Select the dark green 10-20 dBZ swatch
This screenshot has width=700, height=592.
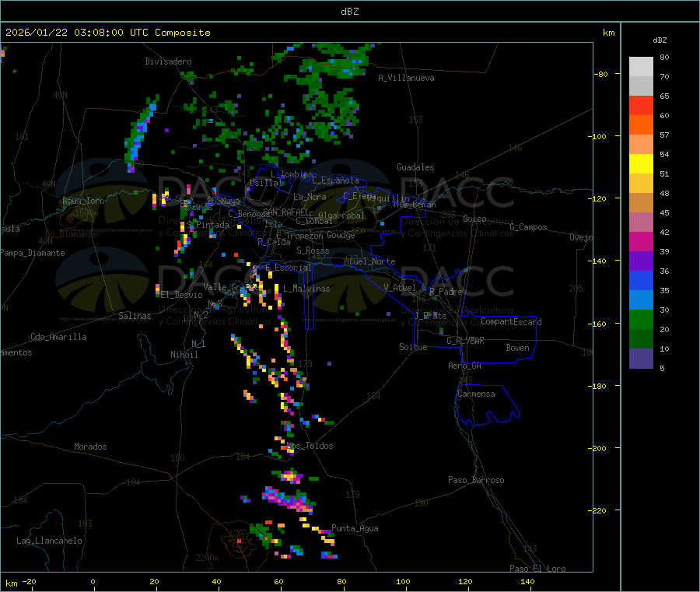point(641,339)
